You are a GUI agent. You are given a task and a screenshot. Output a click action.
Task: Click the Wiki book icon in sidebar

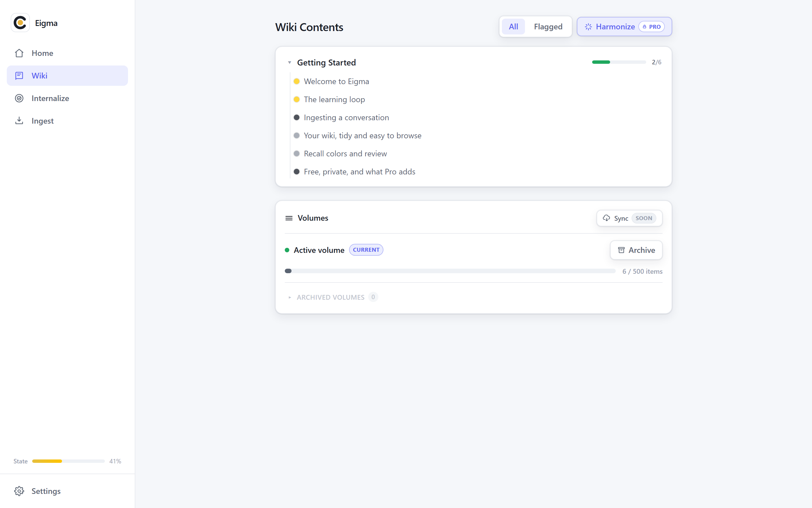point(19,76)
